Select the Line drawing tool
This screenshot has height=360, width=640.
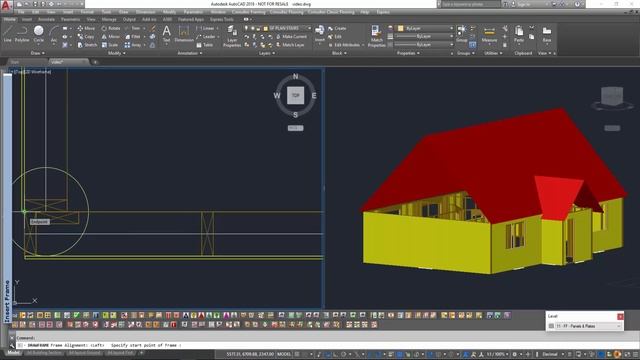pyautogui.click(x=8, y=34)
